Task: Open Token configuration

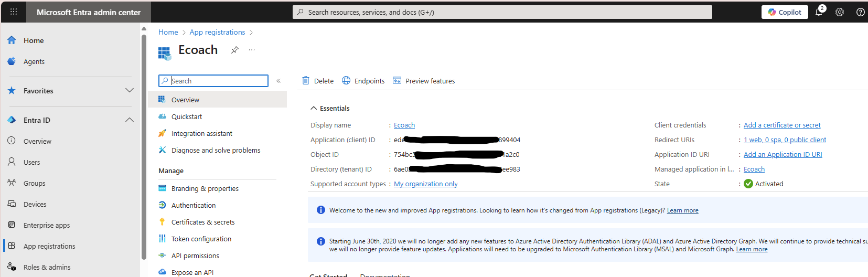Action: pyautogui.click(x=201, y=239)
